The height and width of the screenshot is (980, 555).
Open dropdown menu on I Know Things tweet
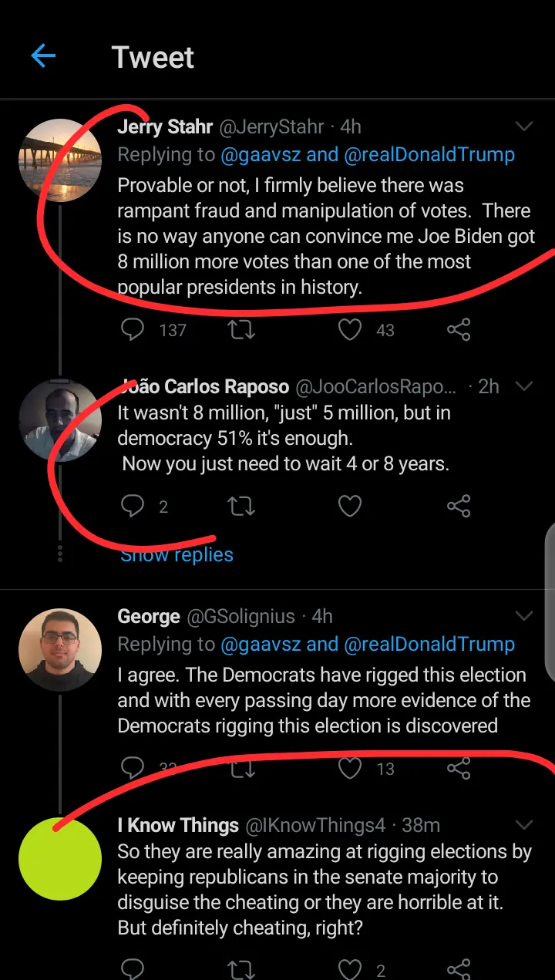pyautogui.click(x=524, y=825)
